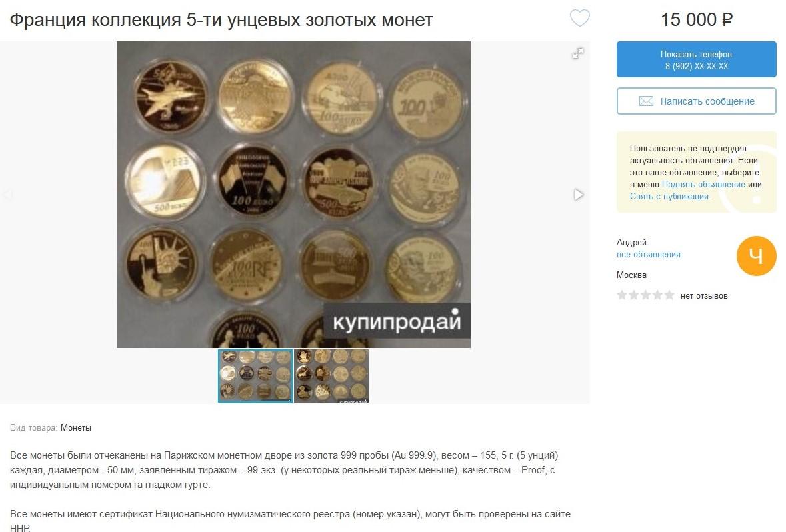This screenshot has height=532, width=786.
Task: Click the 15 000 ₽ price
Action: click(x=696, y=19)
